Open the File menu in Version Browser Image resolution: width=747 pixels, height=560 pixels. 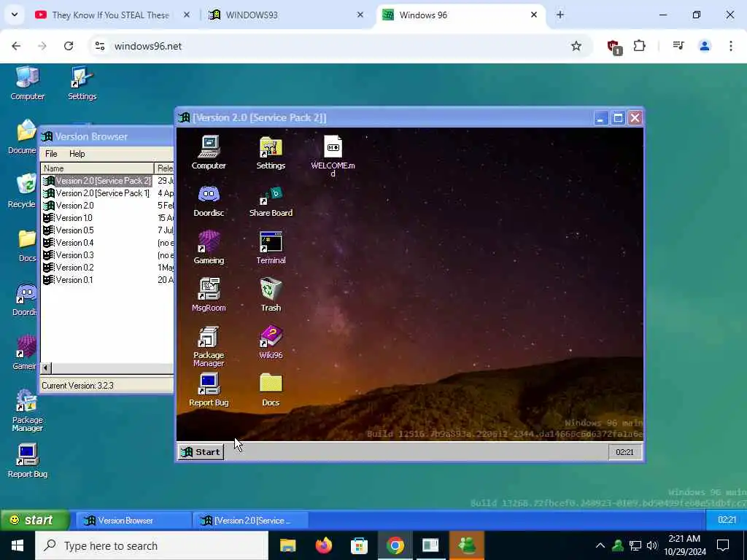(51, 154)
